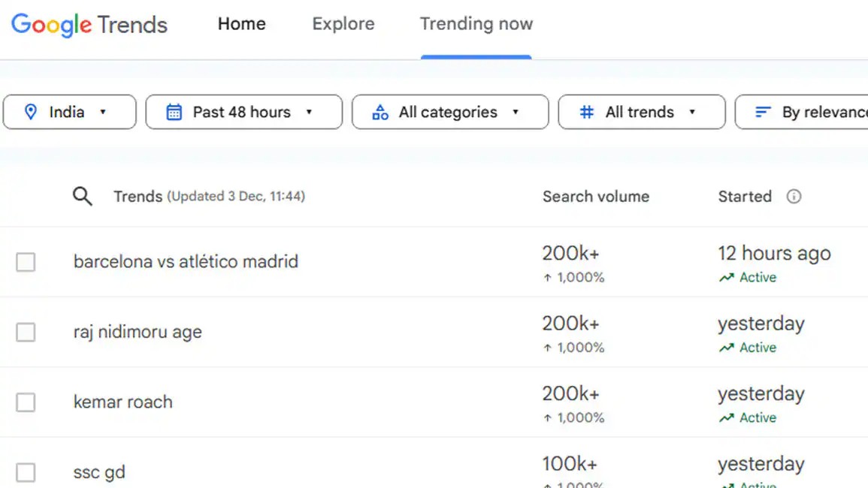Expand the All trends dropdown arrow
The image size is (868, 488).
[x=692, y=112]
